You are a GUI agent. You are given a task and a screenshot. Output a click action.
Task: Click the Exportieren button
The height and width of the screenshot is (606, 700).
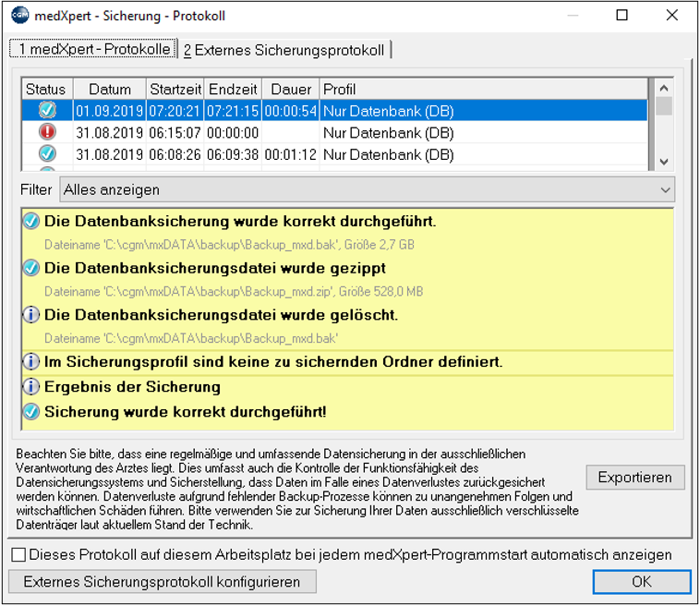coord(634,478)
